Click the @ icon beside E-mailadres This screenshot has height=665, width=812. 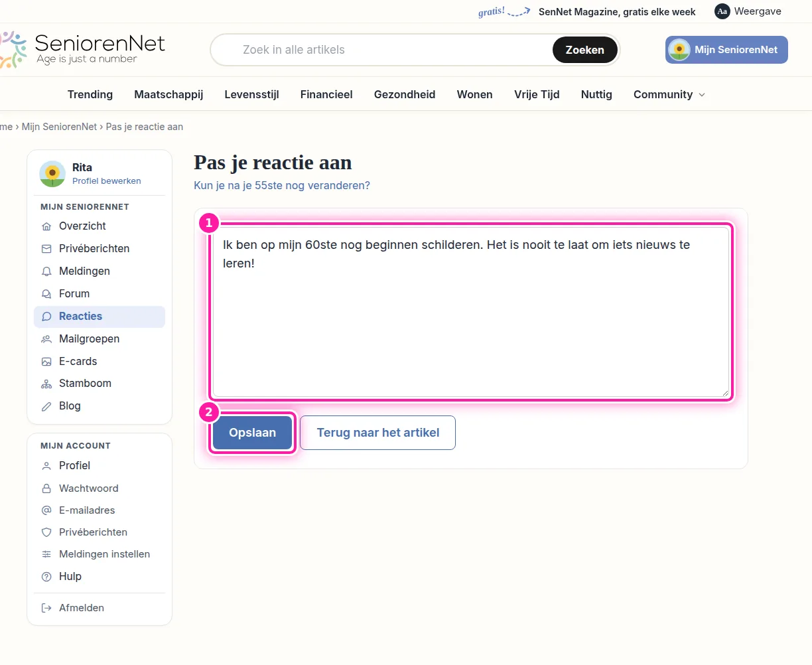tap(46, 510)
